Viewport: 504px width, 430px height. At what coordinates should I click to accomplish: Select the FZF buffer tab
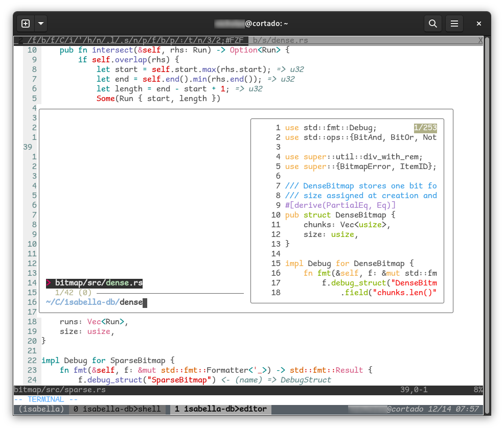131,40
